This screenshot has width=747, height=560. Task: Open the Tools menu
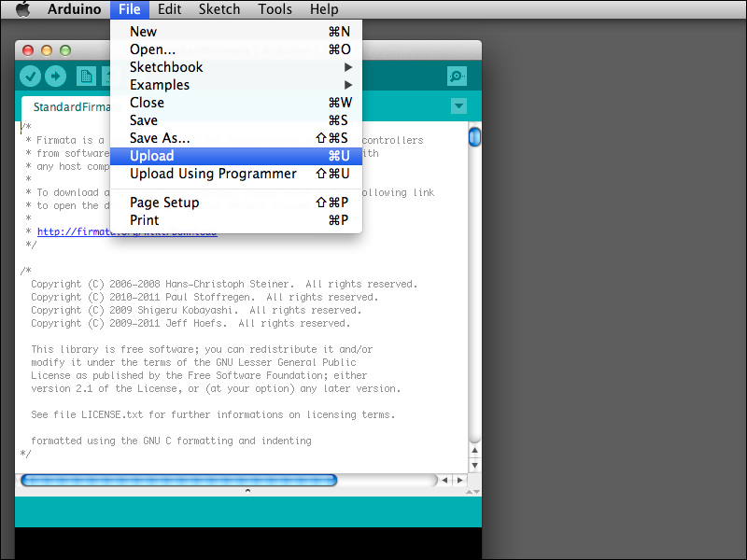(275, 9)
